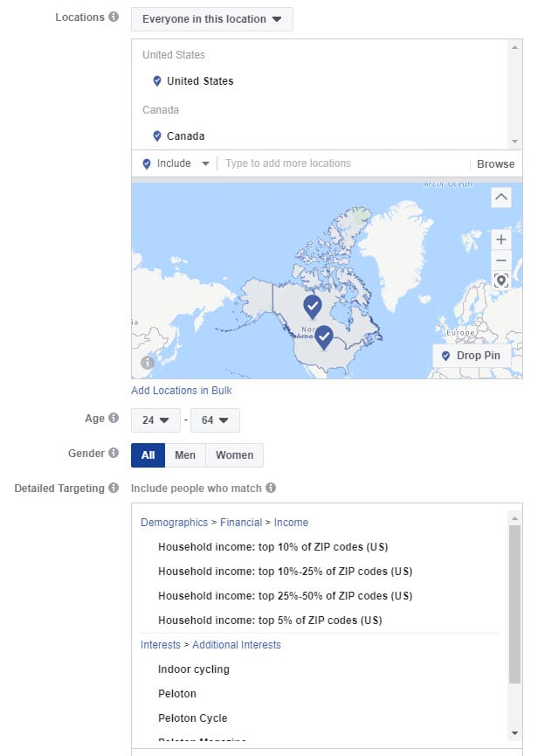Click the map locate-me target icon
This screenshot has height=756, width=538.
coord(501,281)
